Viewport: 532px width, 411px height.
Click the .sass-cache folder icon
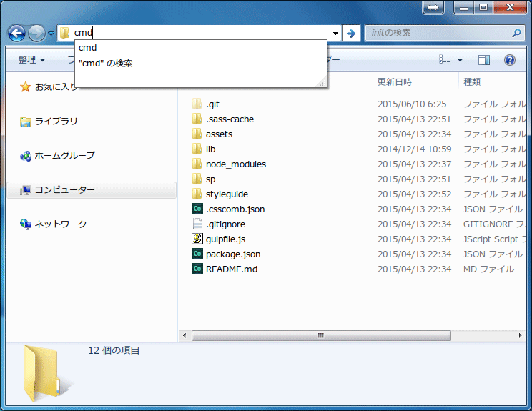click(x=197, y=119)
